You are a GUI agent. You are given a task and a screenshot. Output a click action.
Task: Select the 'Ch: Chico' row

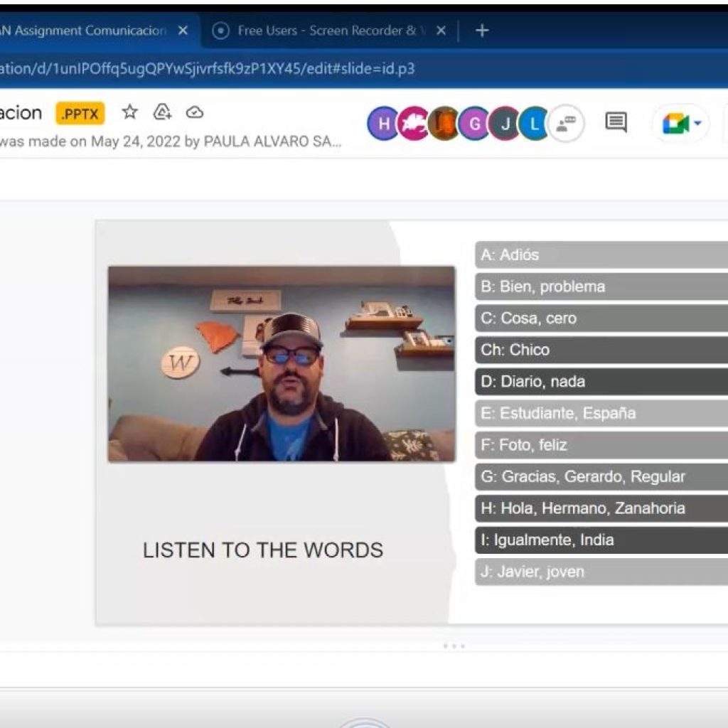pyautogui.click(x=601, y=350)
